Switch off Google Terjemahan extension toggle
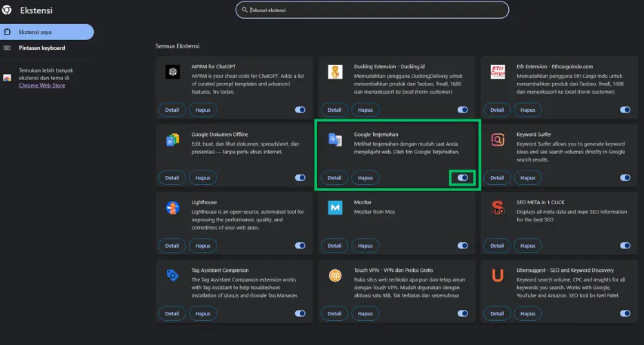The height and width of the screenshot is (345, 644). 463,177
